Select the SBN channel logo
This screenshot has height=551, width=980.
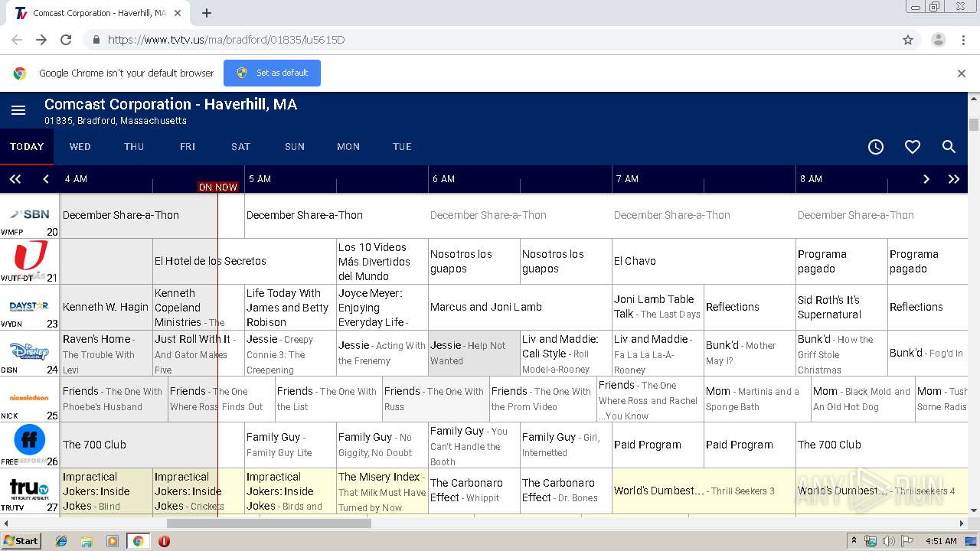coord(30,215)
